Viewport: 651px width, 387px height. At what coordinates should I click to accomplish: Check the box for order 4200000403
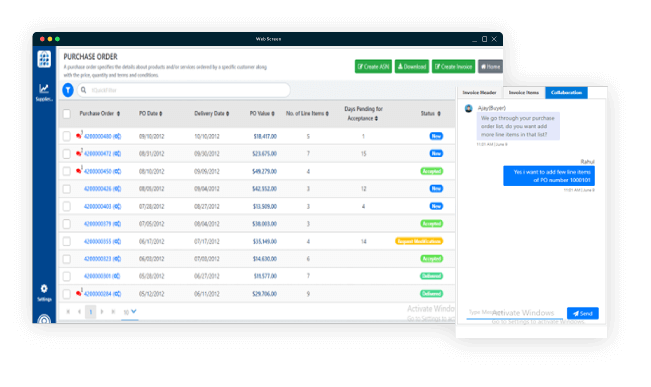pyautogui.click(x=66, y=206)
